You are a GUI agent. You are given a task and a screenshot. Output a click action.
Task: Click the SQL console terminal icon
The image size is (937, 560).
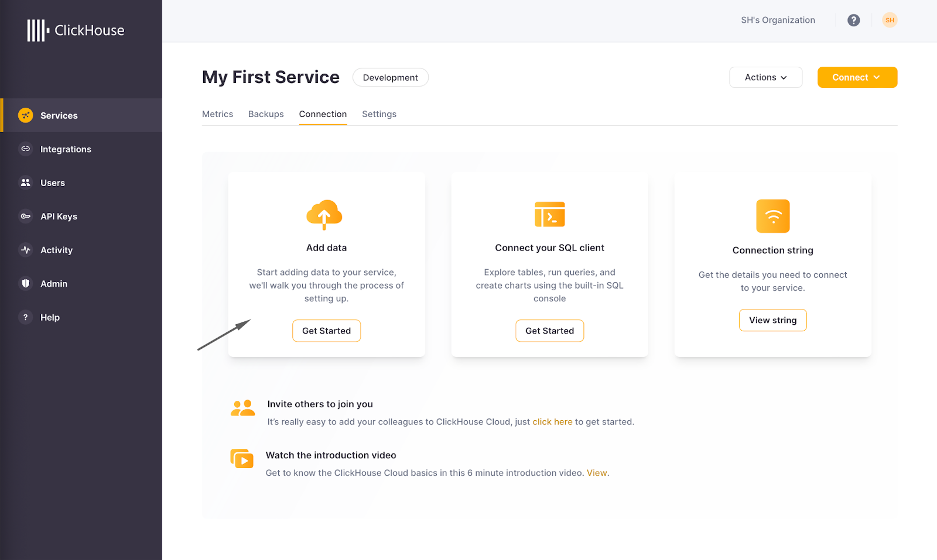[x=550, y=214]
